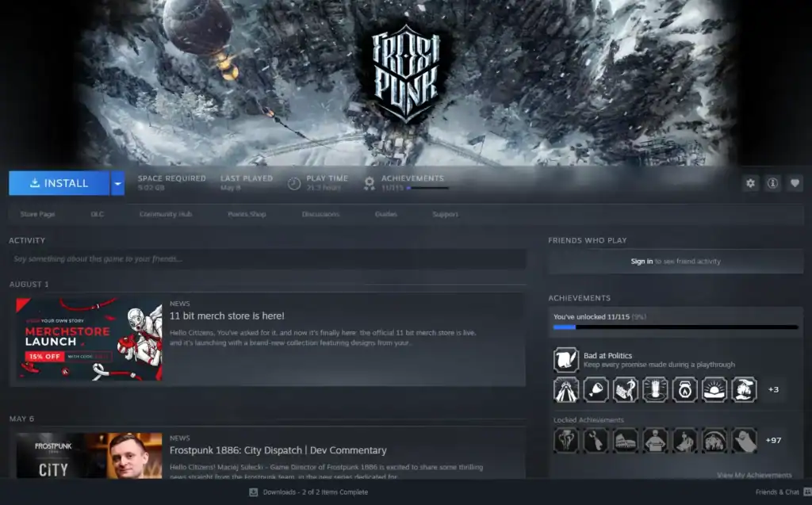The height and width of the screenshot is (505, 812).
Task: Click the blue Install button
Action: [59, 183]
